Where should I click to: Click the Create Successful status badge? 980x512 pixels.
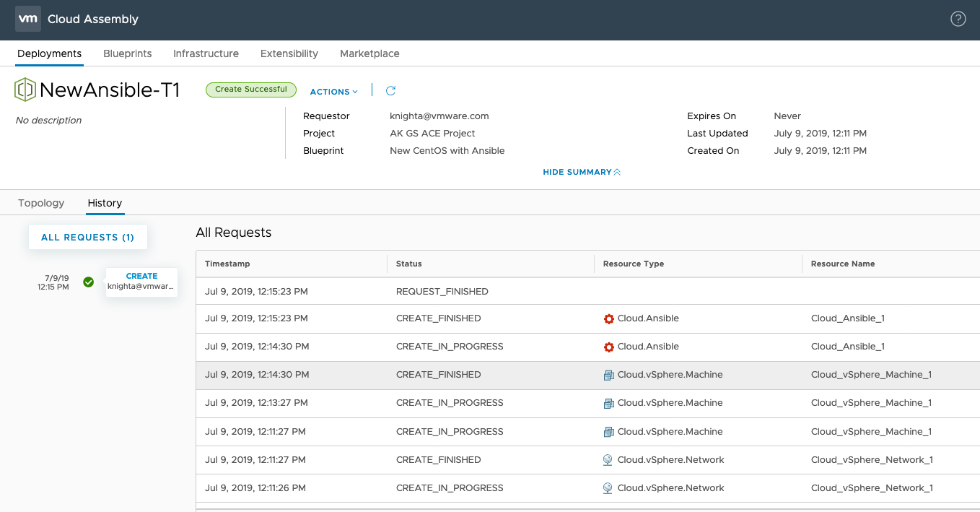pos(250,90)
